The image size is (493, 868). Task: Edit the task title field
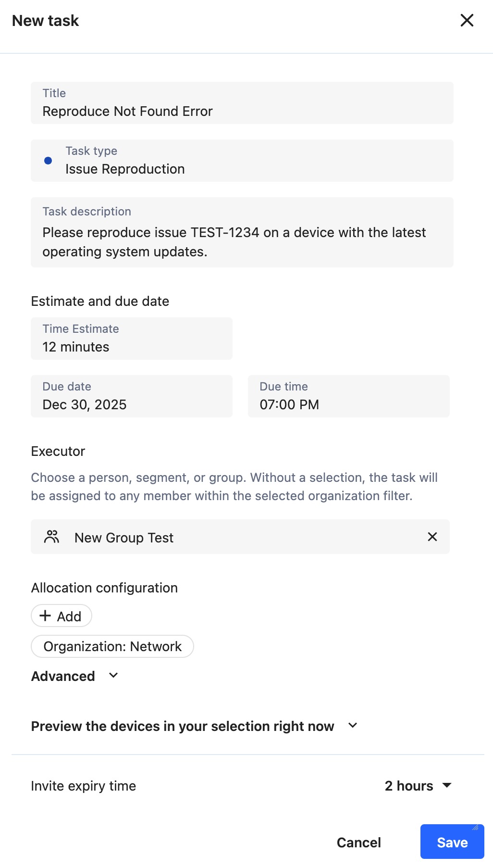242,102
